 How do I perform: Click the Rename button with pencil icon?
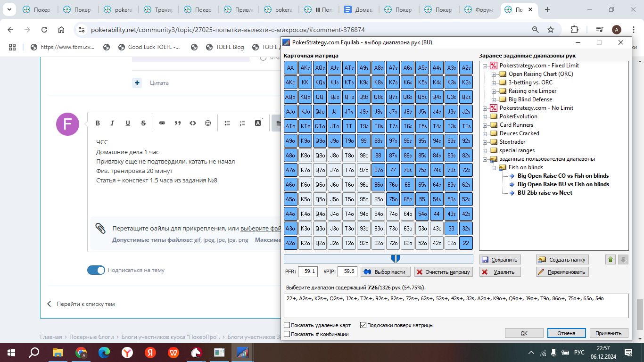(x=562, y=272)
